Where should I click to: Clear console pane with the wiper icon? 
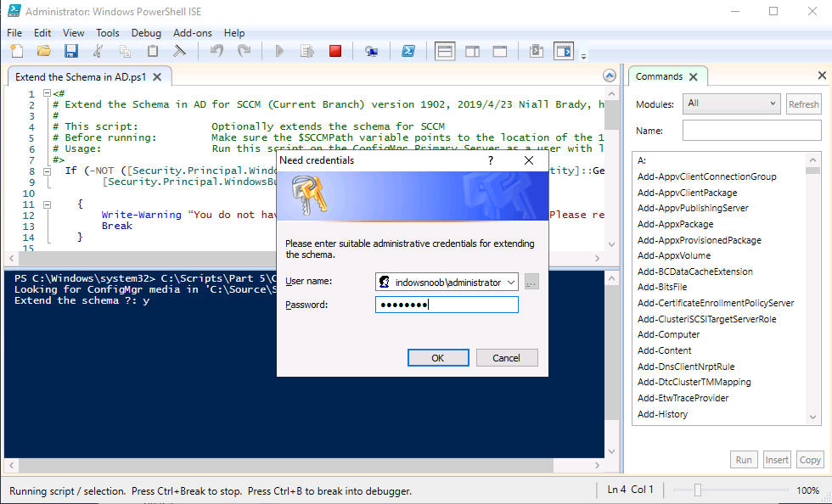point(180,51)
